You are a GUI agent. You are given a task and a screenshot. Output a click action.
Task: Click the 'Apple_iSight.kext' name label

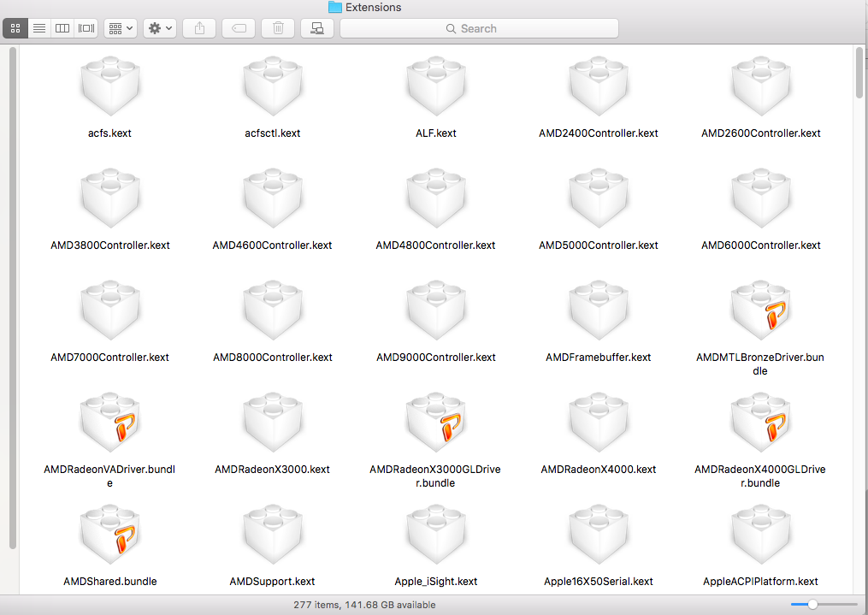coord(436,582)
